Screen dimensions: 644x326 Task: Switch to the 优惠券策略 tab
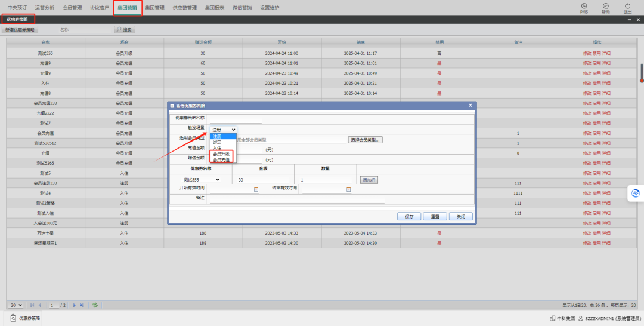click(x=18, y=19)
